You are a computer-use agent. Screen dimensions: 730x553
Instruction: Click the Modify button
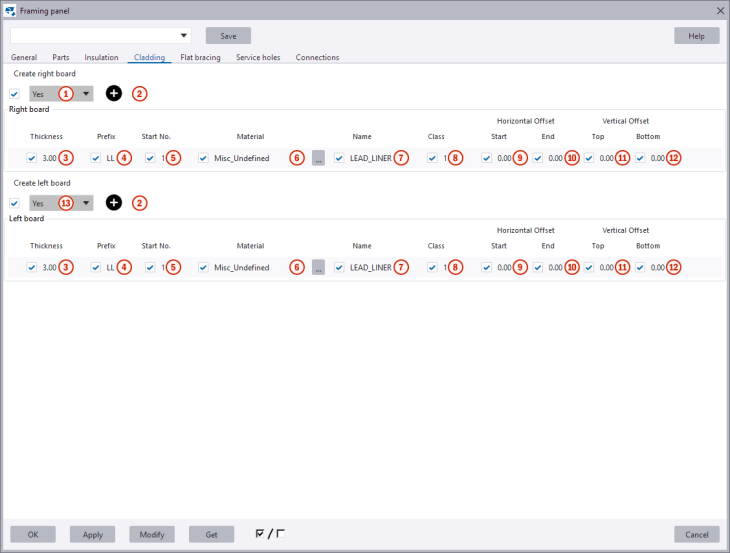pos(152,534)
